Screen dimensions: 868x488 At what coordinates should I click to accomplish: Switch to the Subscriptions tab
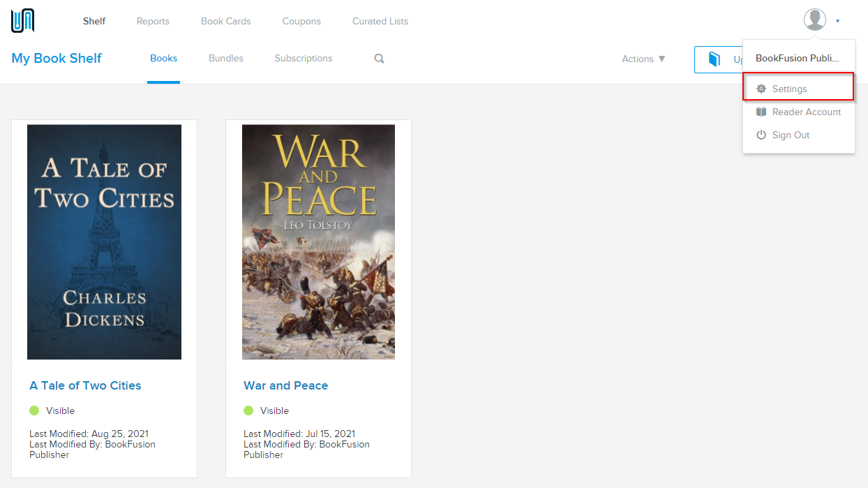pyautogui.click(x=304, y=58)
